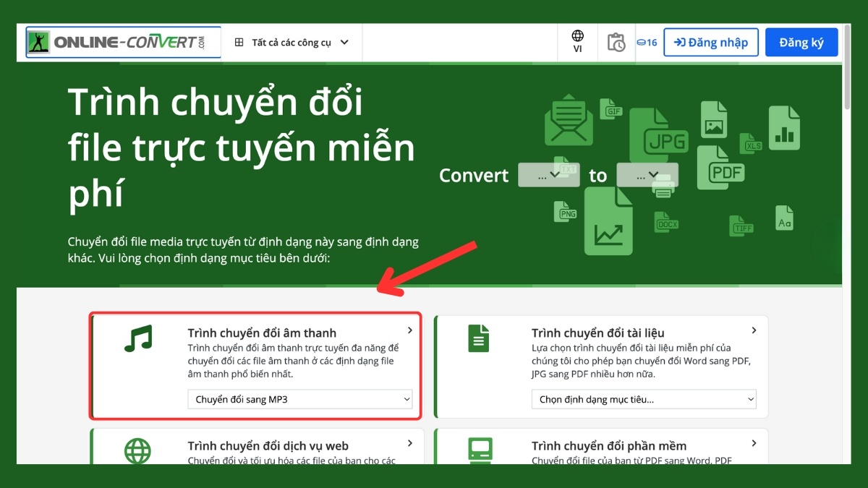Screen dimensions: 868x488
Task: Open 'Trình chuyển đổi tài liệu' heading link
Action: point(598,333)
